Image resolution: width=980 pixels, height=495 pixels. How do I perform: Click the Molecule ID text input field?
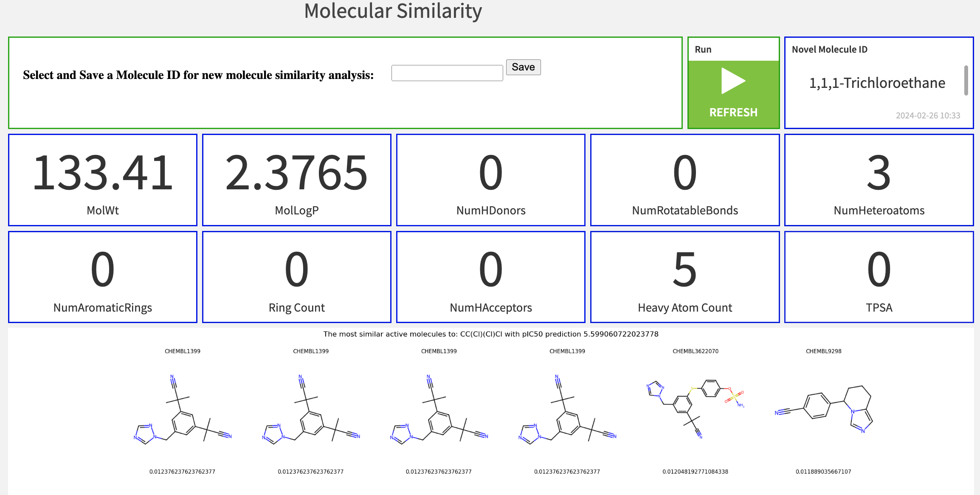(x=447, y=72)
